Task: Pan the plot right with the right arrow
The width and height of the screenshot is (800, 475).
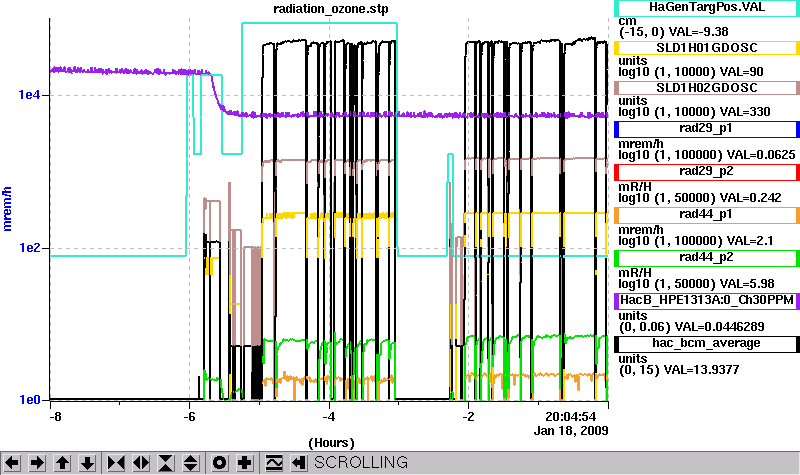Action: (x=37, y=463)
